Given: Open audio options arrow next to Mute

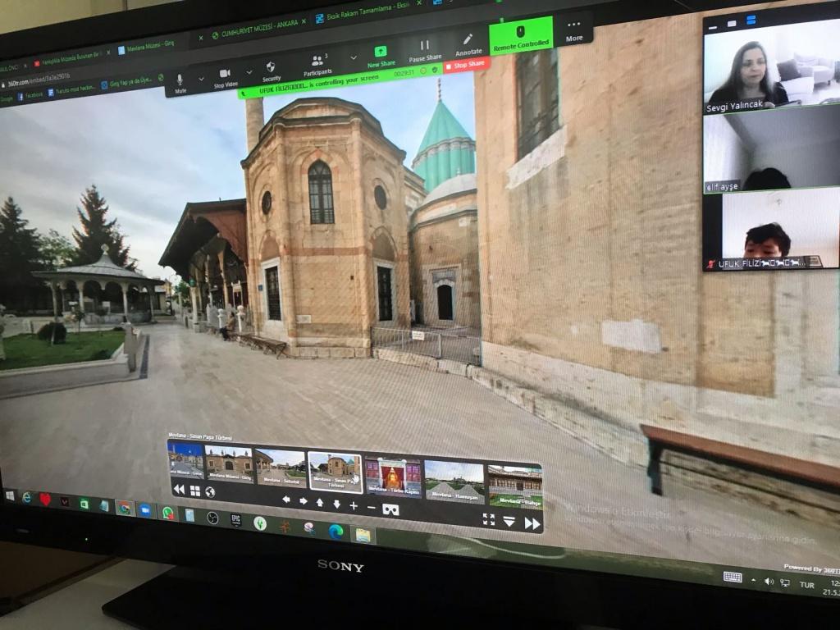Looking at the screenshot, I should [201, 80].
